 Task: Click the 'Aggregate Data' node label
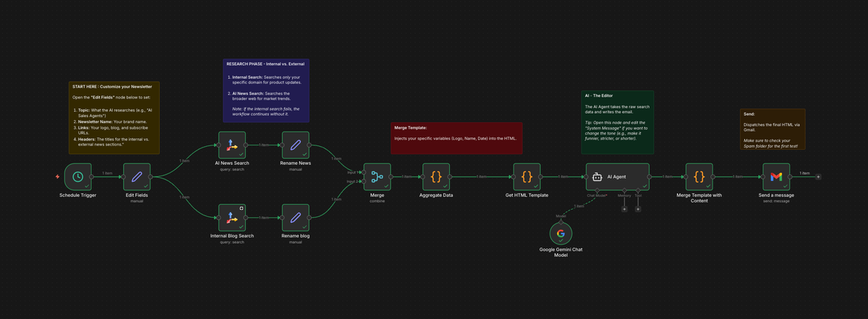[x=437, y=195]
